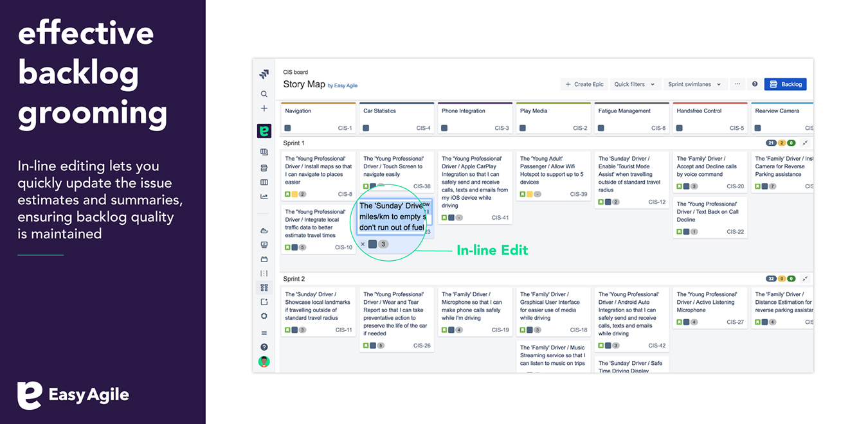Click the hamburger menu icon in sidebar

(264, 333)
